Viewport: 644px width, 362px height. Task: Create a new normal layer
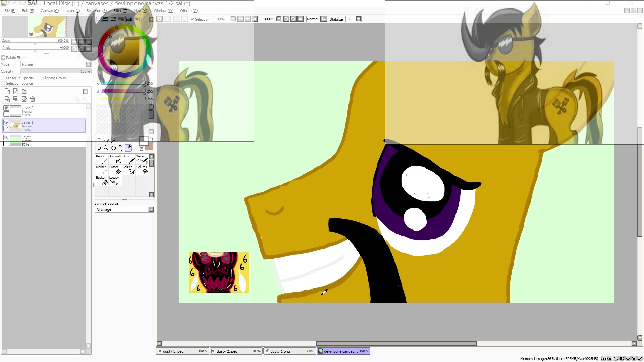coord(7,92)
